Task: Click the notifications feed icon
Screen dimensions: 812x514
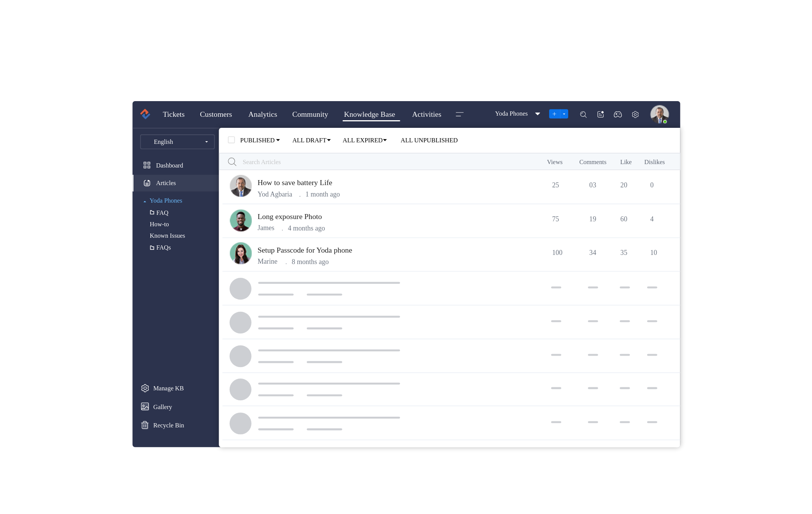Action: coord(601,114)
